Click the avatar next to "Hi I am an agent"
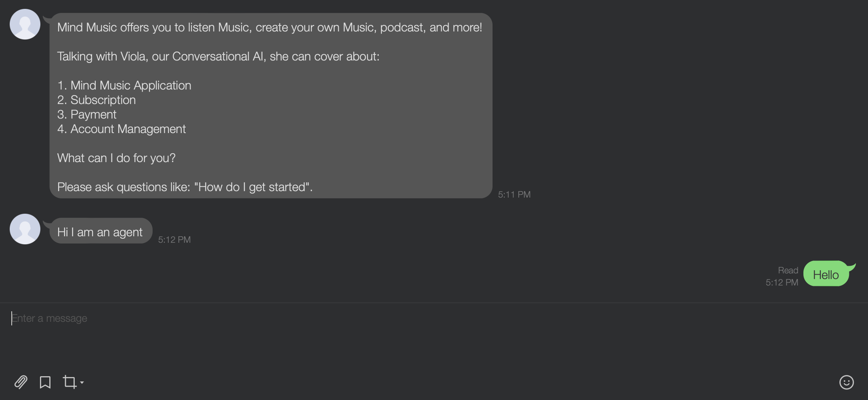Image resolution: width=868 pixels, height=400 pixels. pos(25,229)
